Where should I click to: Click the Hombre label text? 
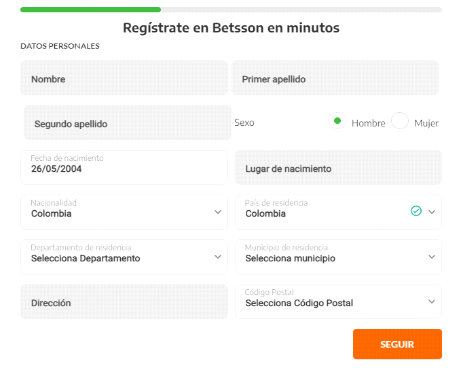(x=368, y=123)
